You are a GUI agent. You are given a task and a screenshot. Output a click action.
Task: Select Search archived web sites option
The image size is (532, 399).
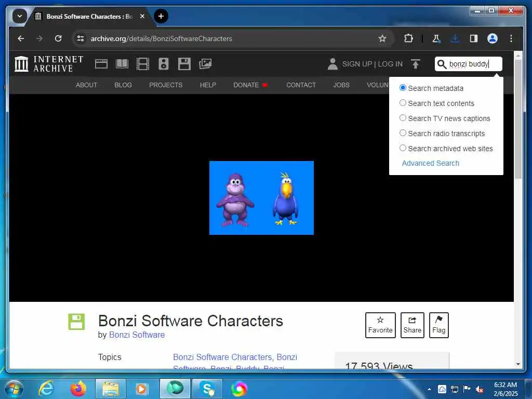(x=403, y=148)
